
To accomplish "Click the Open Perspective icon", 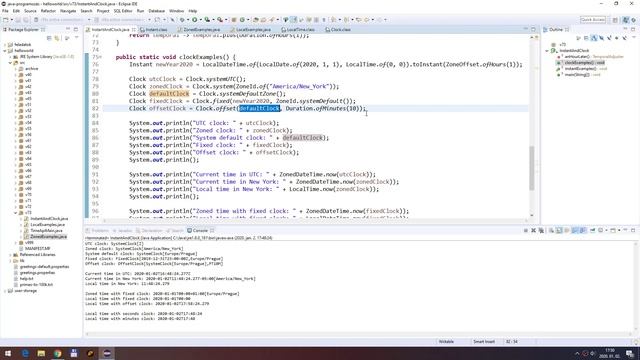I will tap(615, 20).
